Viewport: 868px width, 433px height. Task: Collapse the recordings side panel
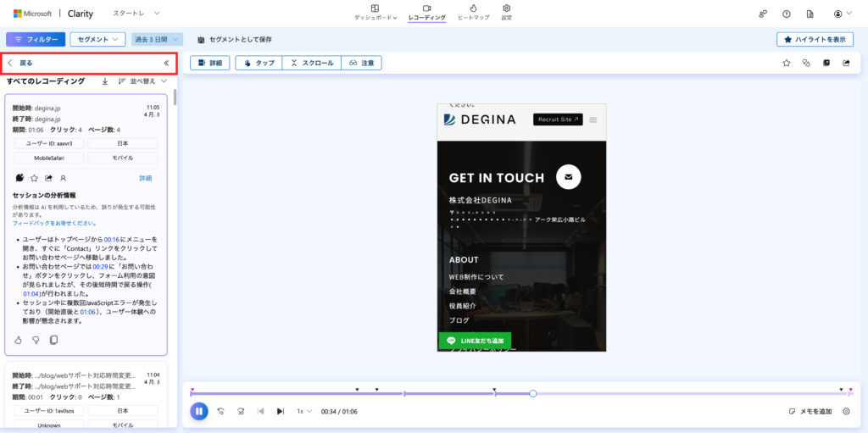166,63
